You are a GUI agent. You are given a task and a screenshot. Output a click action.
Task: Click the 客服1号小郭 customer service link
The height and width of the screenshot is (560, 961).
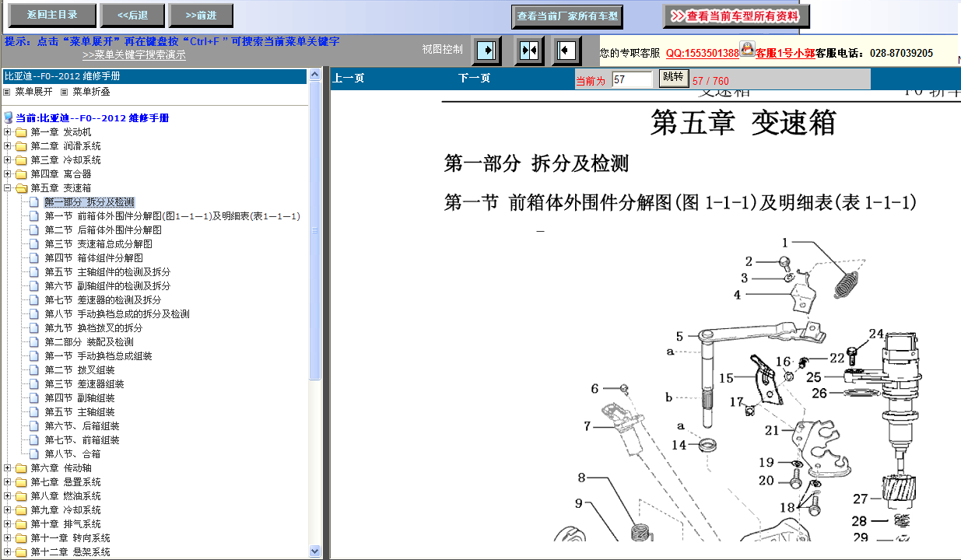pyautogui.click(x=785, y=53)
